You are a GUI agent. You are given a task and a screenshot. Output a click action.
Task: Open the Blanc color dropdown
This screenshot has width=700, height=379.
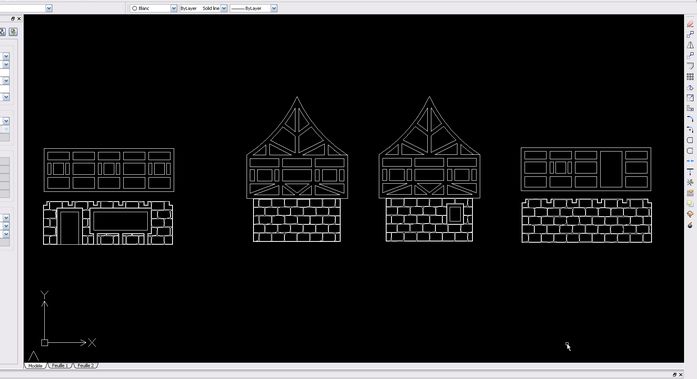coord(174,8)
